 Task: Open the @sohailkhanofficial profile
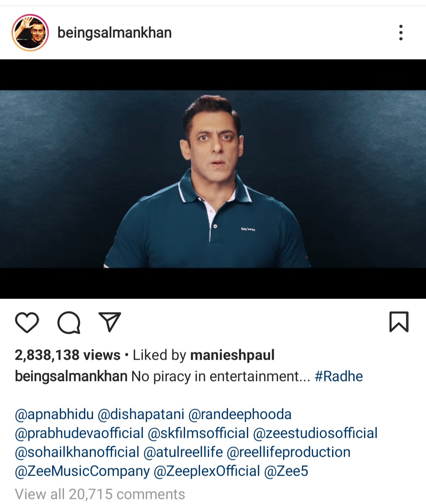point(77,452)
